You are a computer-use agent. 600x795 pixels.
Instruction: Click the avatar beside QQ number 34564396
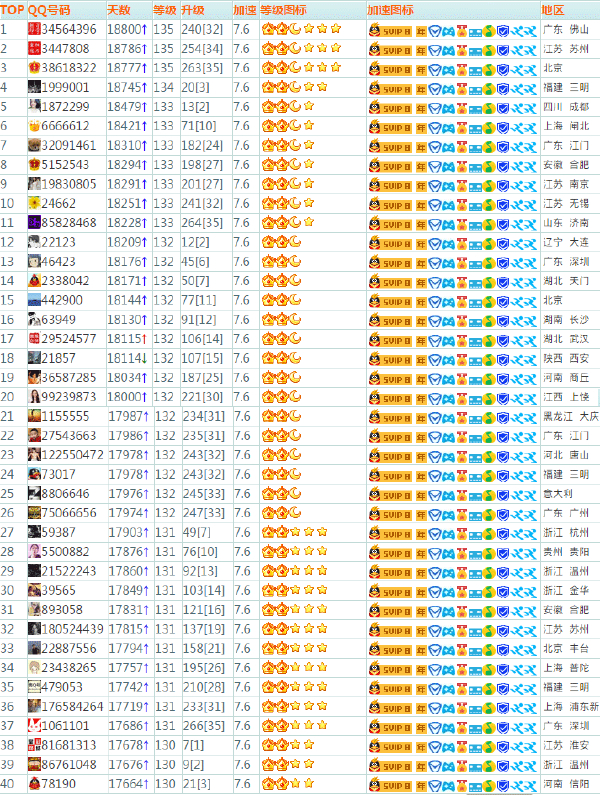(34, 29)
